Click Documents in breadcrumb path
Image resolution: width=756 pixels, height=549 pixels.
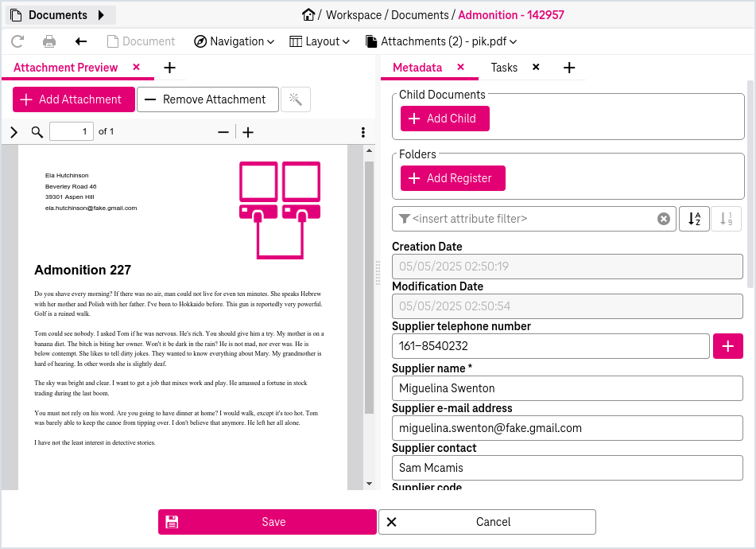(x=420, y=15)
